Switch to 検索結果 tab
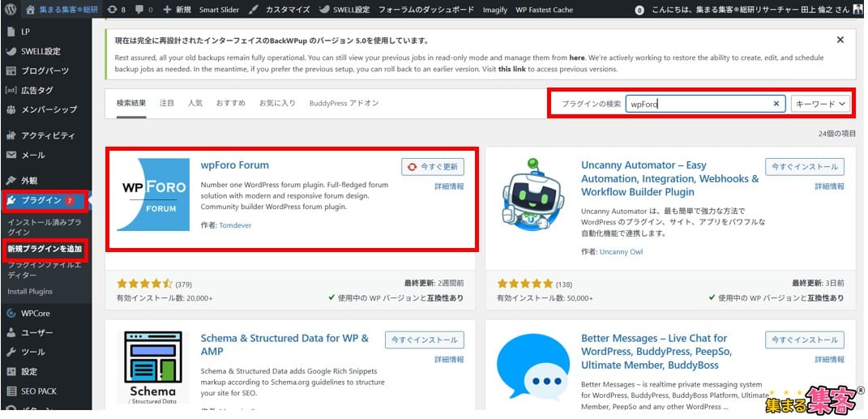 click(x=131, y=103)
